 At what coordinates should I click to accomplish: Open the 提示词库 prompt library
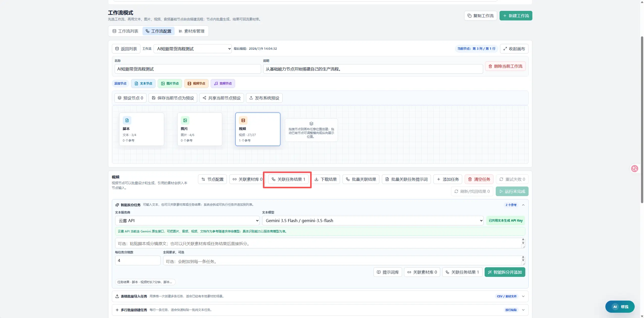(x=388, y=272)
